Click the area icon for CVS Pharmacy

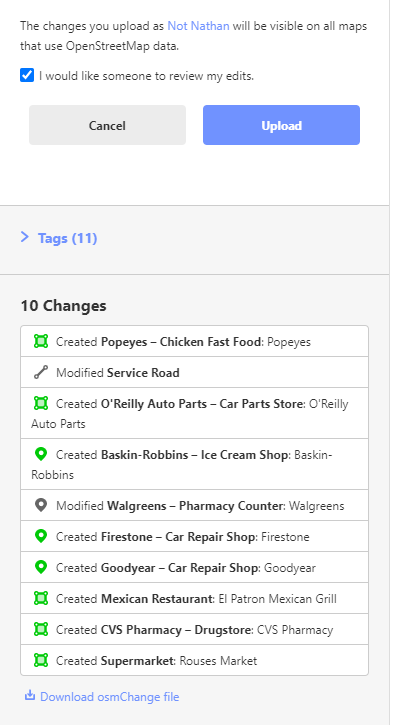point(41,629)
